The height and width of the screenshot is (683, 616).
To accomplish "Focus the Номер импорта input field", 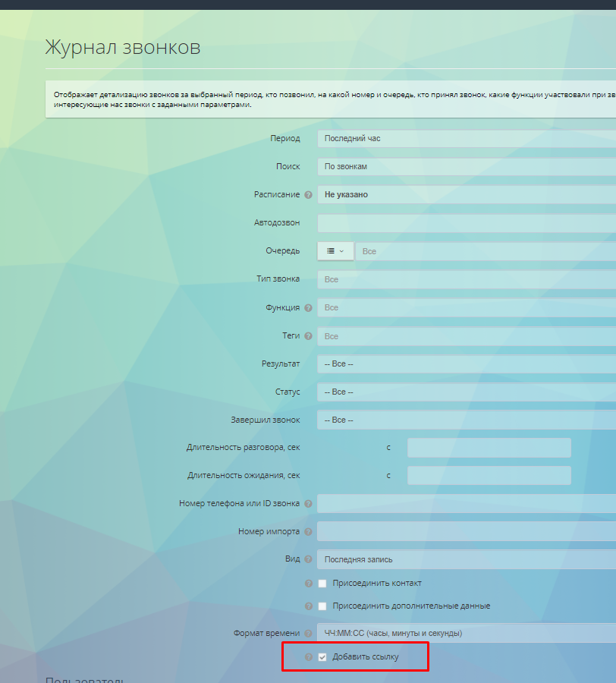I will 466,531.
